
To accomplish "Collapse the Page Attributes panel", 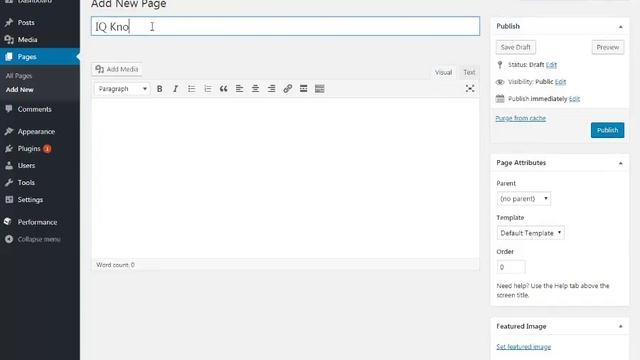I will (620, 163).
